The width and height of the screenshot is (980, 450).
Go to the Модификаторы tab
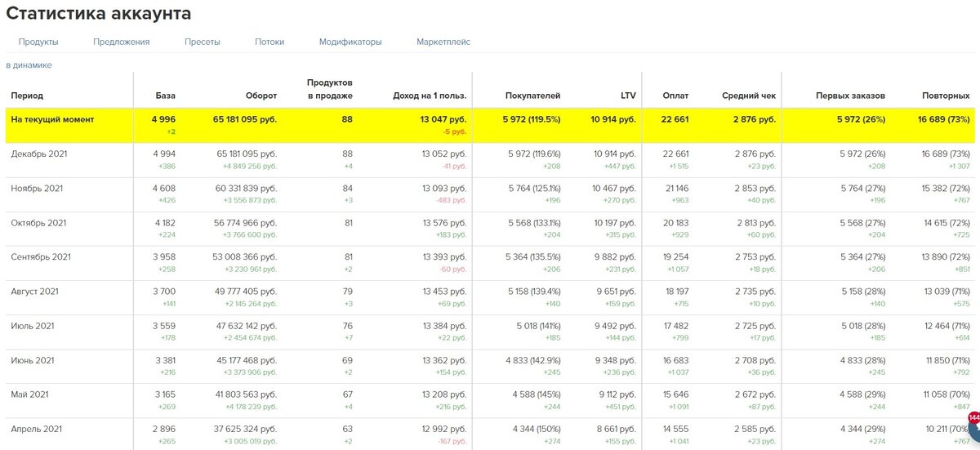point(350,42)
